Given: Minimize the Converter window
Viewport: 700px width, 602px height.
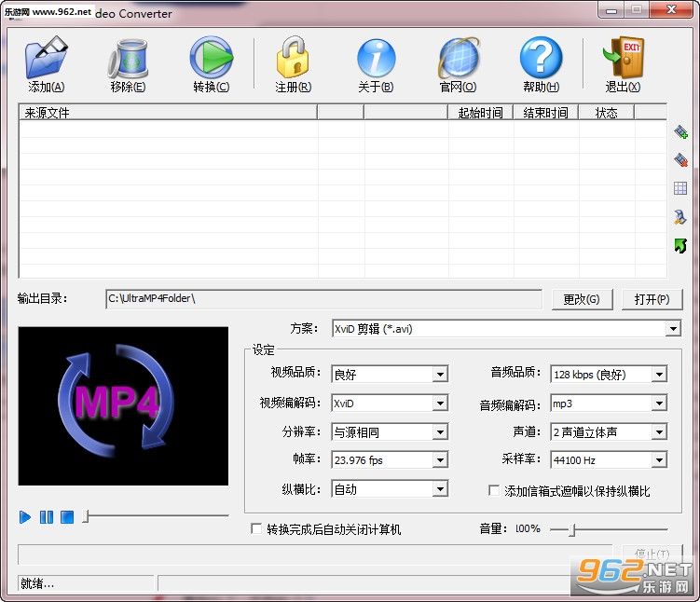Looking at the screenshot, I should coord(611,10).
